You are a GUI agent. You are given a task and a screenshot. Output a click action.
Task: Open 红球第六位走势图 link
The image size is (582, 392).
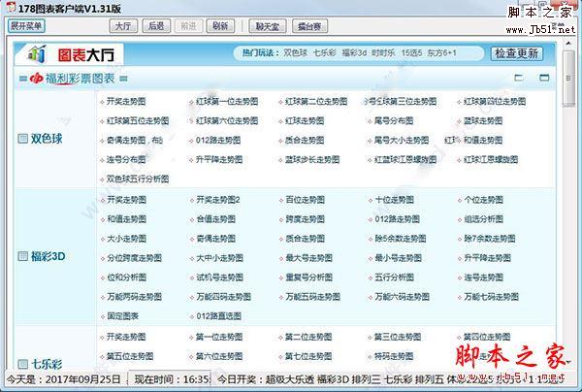pos(227,120)
